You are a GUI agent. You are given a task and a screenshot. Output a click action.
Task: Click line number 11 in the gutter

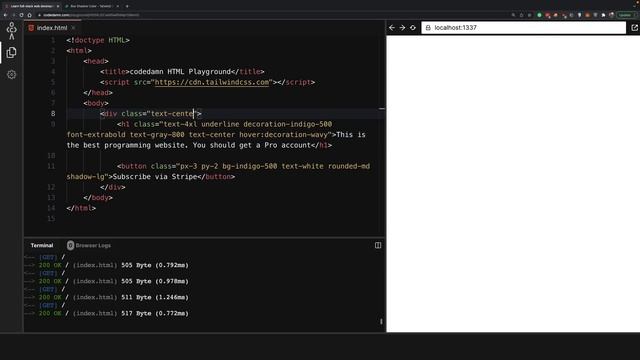[x=51, y=166]
